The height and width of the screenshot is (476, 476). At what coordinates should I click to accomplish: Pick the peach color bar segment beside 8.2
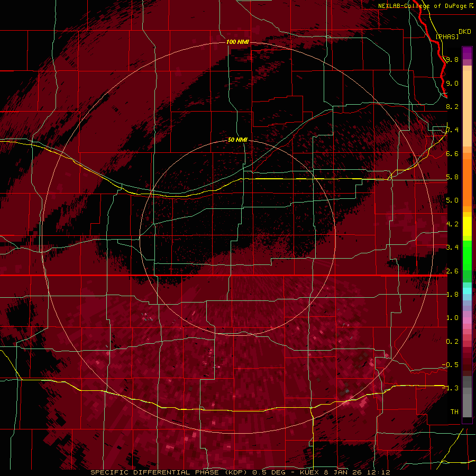(x=467, y=108)
